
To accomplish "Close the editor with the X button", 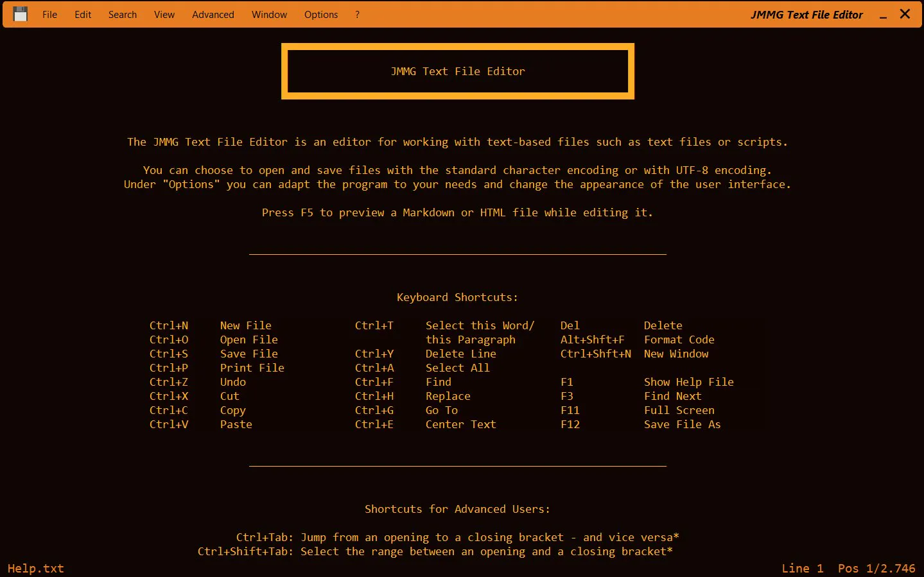I will pyautogui.click(x=905, y=14).
